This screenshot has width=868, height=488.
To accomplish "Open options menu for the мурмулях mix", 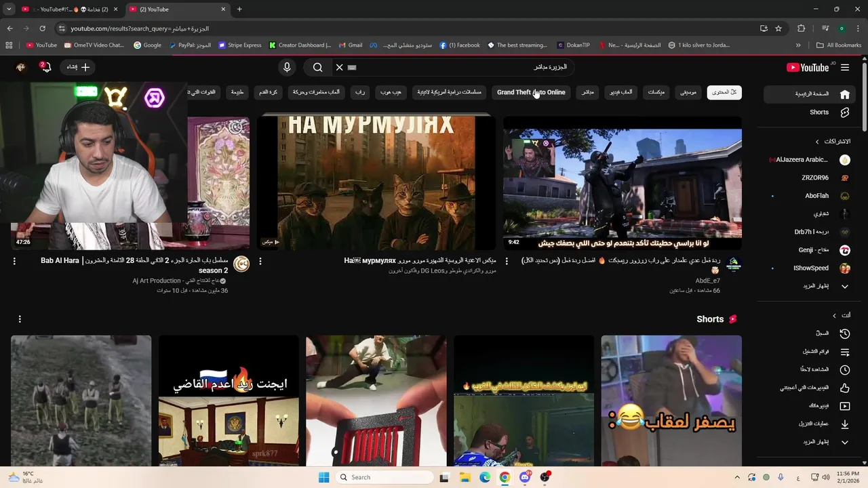I will tap(260, 261).
